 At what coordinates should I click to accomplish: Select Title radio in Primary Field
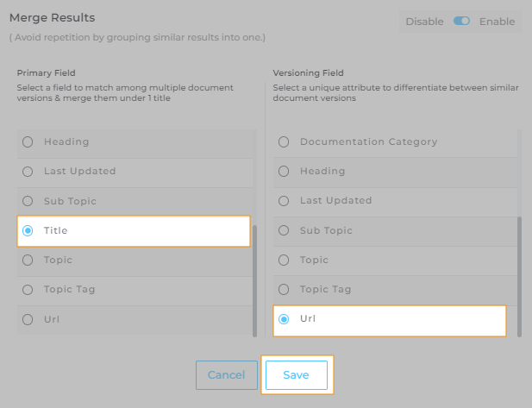click(28, 230)
